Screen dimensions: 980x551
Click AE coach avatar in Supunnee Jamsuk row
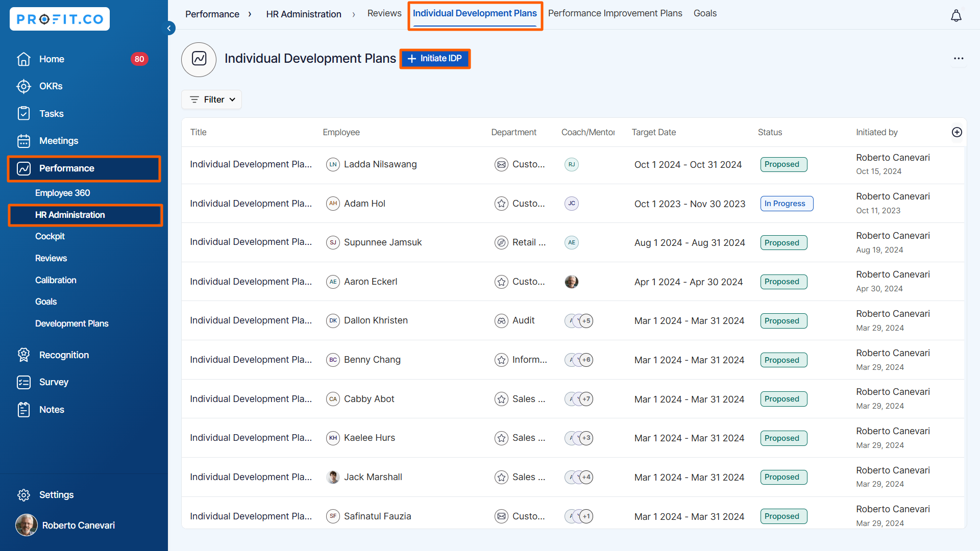[x=572, y=242]
